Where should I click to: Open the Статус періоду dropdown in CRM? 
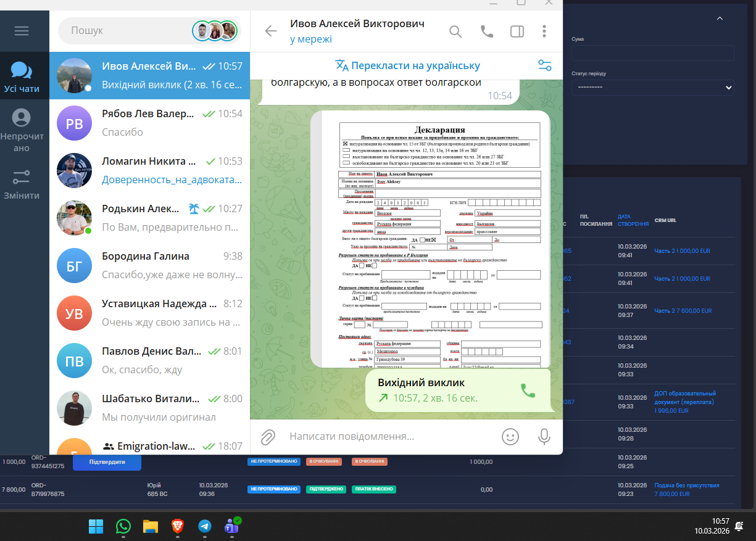[x=652, y=88]
